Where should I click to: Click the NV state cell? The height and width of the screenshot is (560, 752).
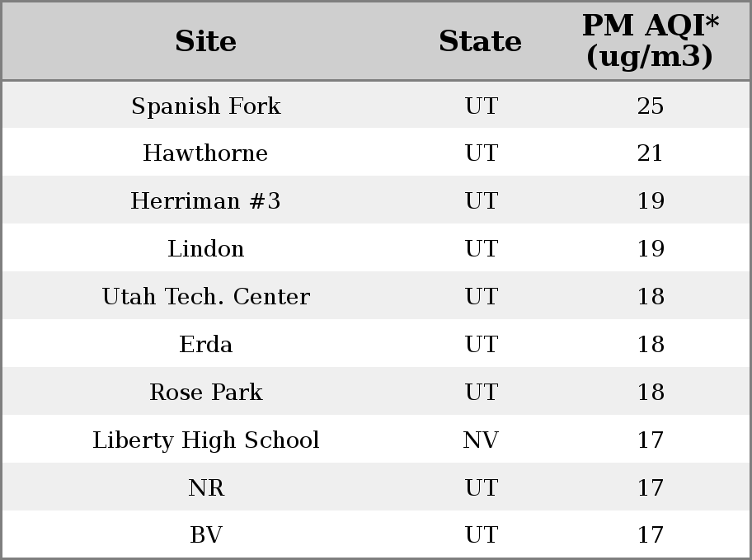click(x=481, y=440)
